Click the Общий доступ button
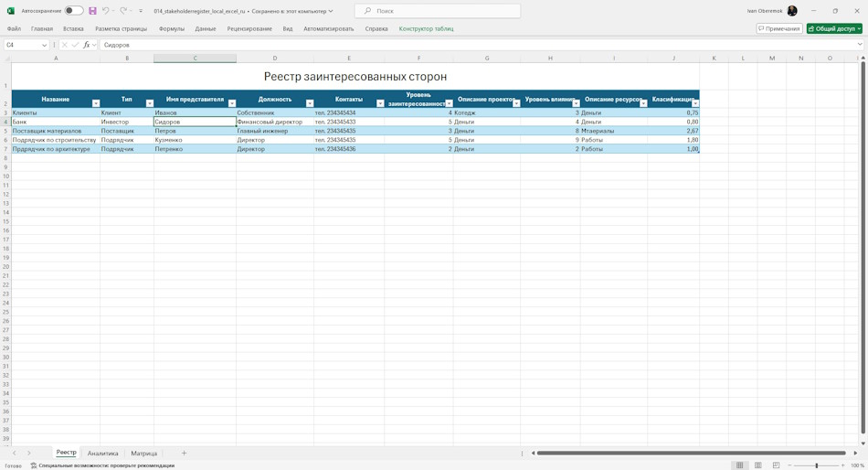Viewport: 868px width, 470px height. pyautogui.click(x=834, y=29)
